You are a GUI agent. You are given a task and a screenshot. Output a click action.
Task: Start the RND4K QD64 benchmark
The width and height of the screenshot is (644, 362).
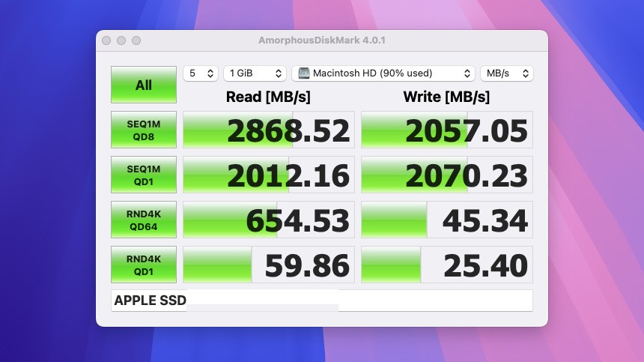pos(143,220)
